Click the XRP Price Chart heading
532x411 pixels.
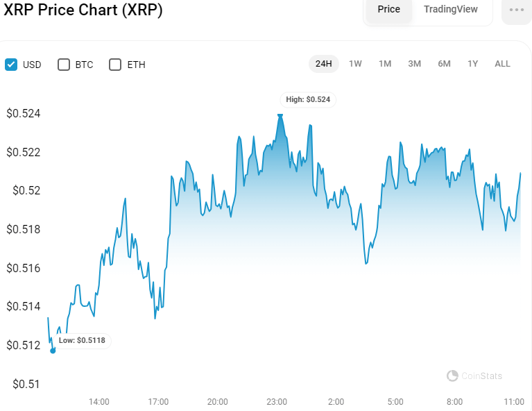pos(83,10)
